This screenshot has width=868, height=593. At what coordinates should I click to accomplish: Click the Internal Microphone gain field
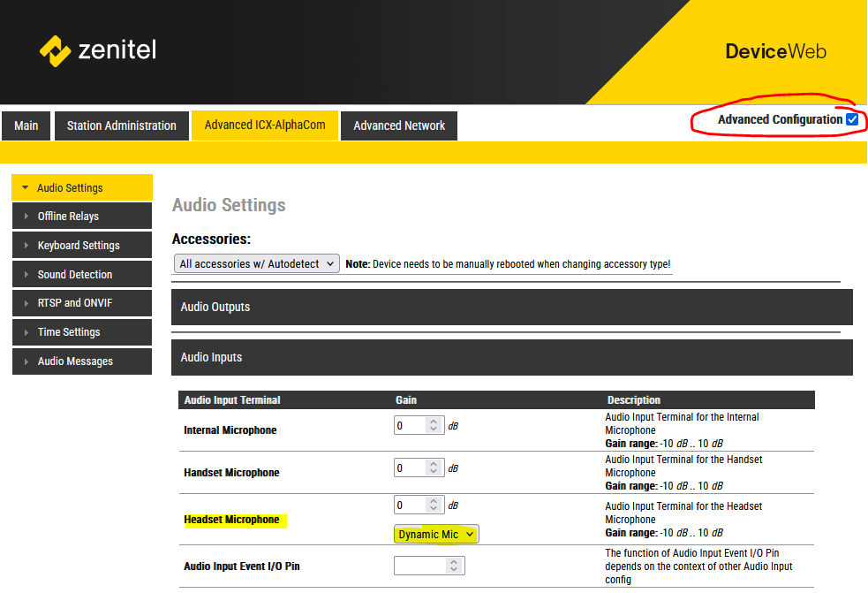click(x=410, y=425)
